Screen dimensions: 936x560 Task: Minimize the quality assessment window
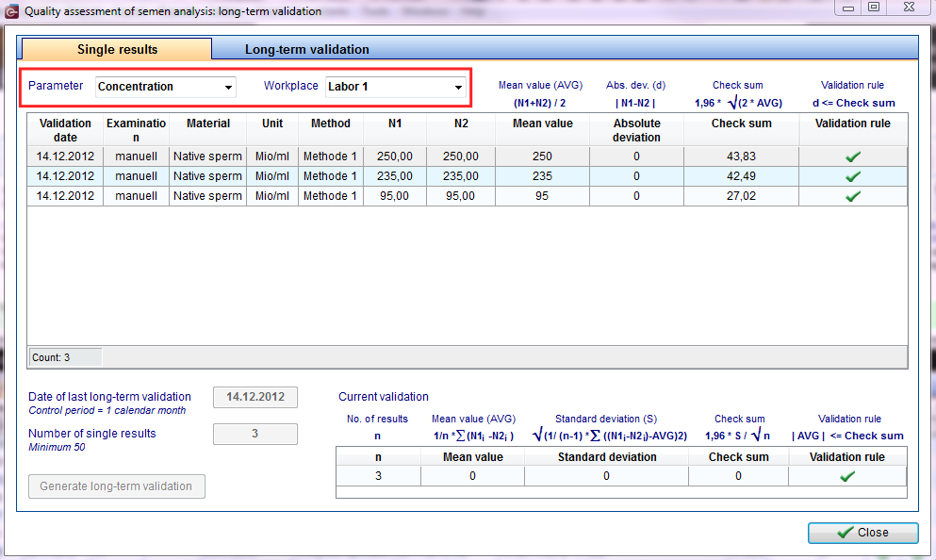point(847,8)
